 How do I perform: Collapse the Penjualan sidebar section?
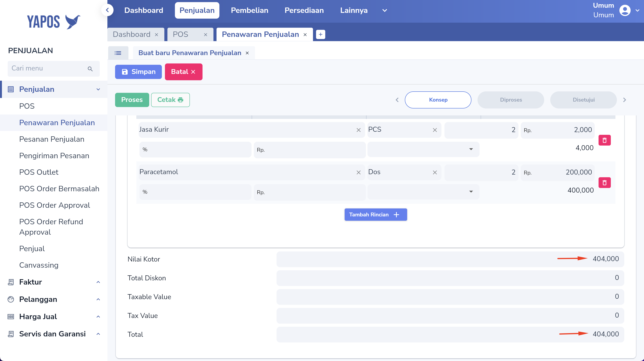pyautogui.click(x=98, y=89)
